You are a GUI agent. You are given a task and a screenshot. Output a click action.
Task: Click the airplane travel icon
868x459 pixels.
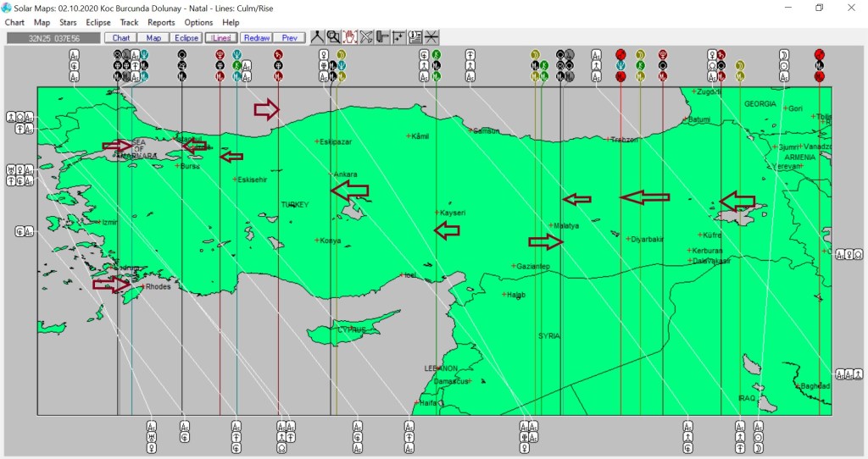pyautogui.click(x=366, y=37)
